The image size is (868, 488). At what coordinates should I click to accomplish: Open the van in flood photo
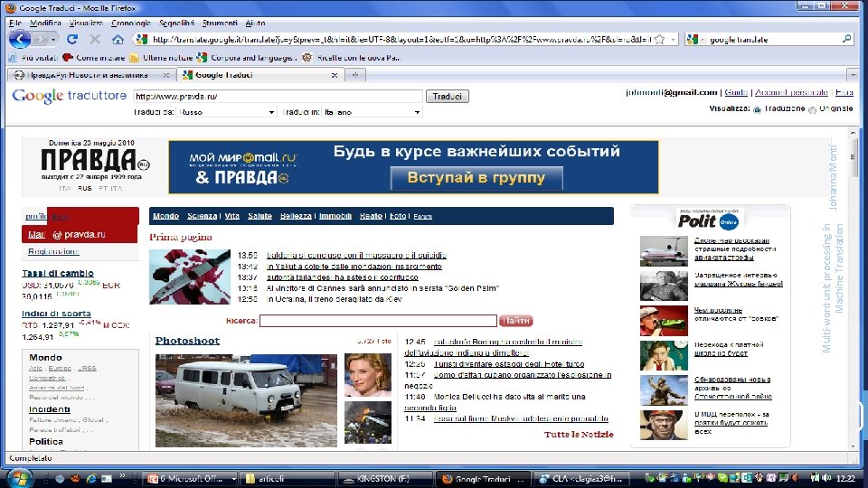tap(246, 400)
